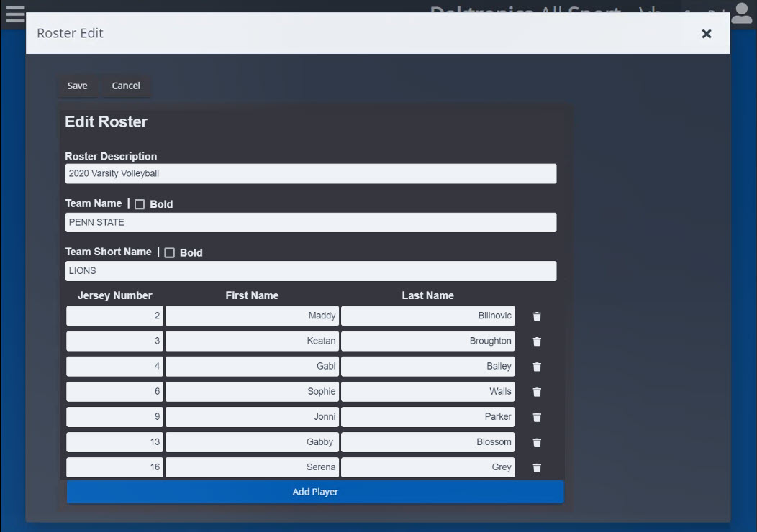This screenshot has width=757, height=532.
Task: Click trash icon for Jonni Parker
Action: (x=537, y=417)
